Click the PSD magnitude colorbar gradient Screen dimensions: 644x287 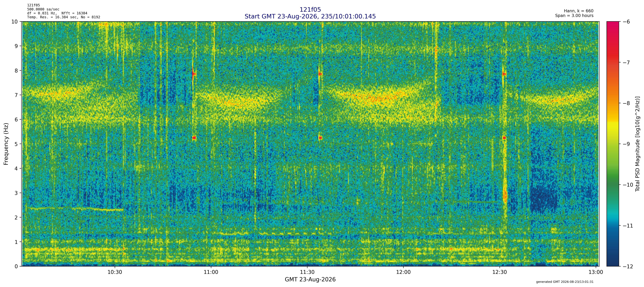613,144
